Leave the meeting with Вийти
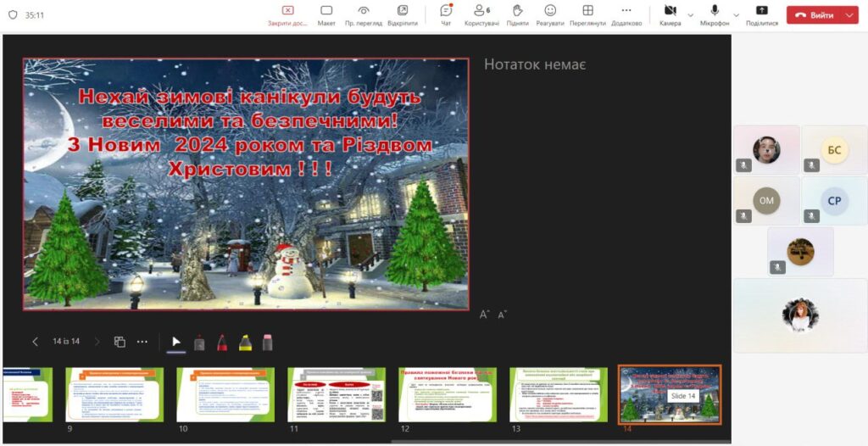Screen dimensions: 868x446 coord(814,15)
